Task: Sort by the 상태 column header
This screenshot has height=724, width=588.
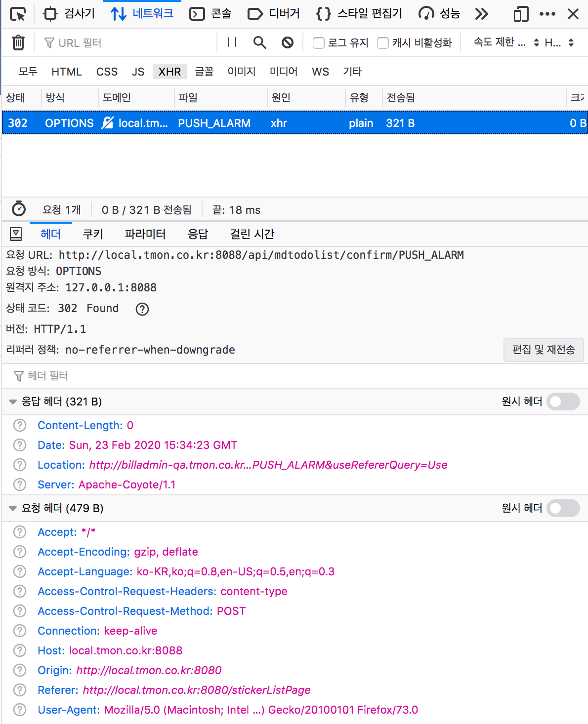Action: point(21,98)
